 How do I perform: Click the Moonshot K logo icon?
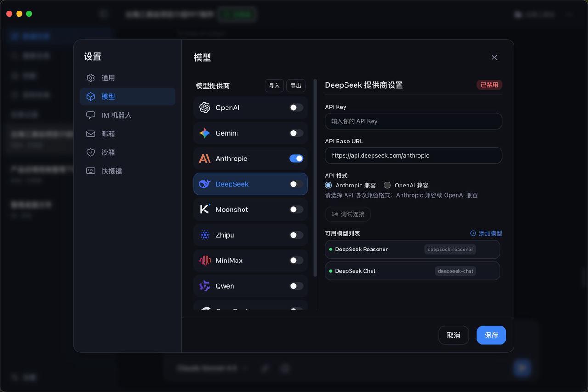pos(205,210)
